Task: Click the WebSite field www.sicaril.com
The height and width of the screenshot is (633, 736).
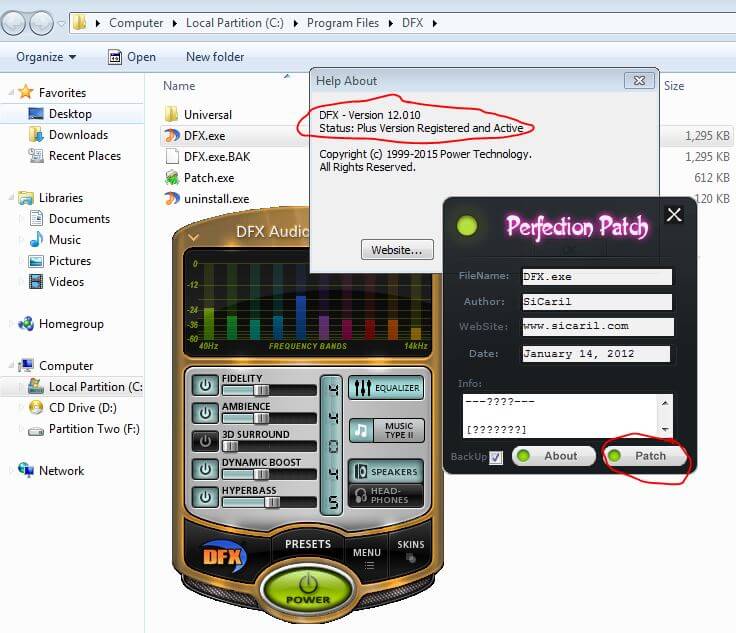Action: [x=598, y=326]
